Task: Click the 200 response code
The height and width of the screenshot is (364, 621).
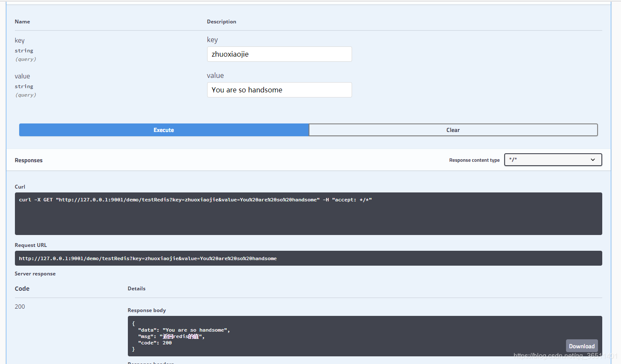Action: pos(20,307)
